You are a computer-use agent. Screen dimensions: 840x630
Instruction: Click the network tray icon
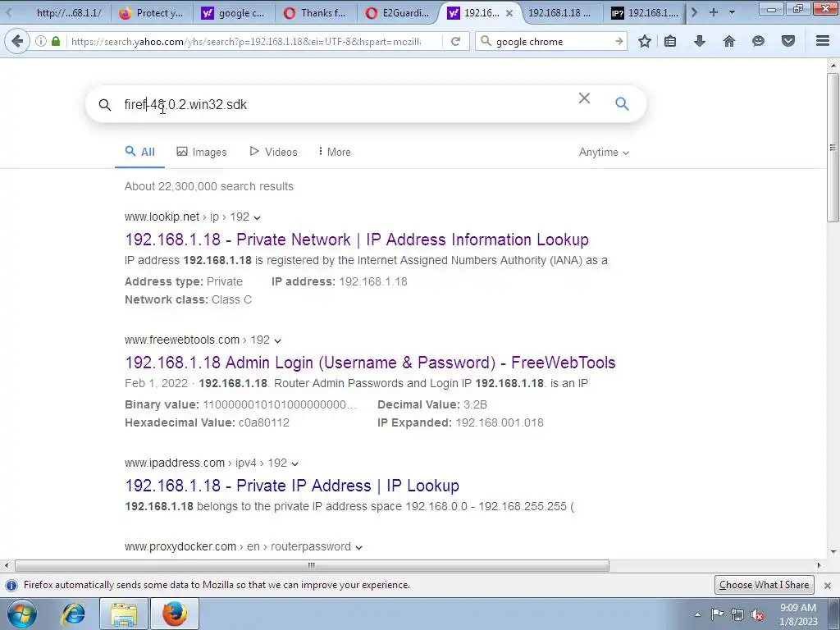pos(737,615)
